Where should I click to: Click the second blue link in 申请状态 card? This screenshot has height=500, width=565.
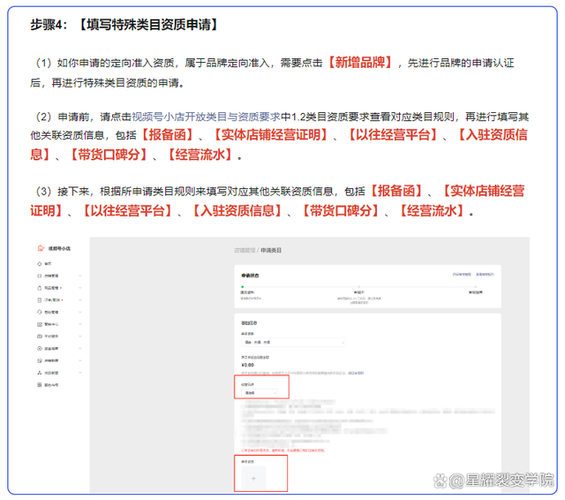[x=485, y=274]
